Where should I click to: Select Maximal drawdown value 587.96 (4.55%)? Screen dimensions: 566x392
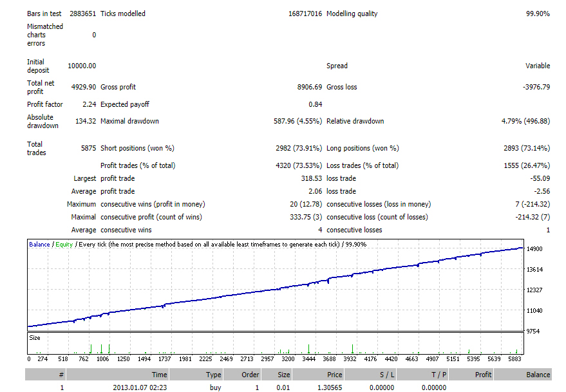pos(297,121)
